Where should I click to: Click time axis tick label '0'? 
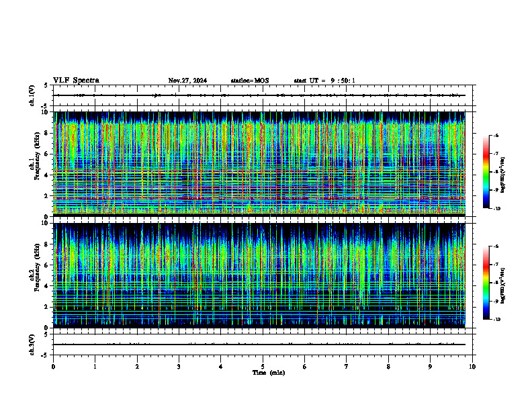pyautogui.click(x=53, y=367)
